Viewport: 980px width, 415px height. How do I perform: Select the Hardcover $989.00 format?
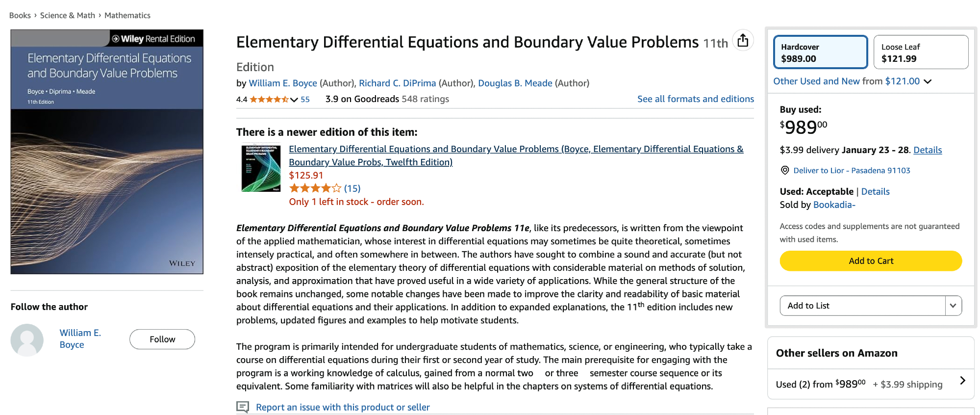pos(820,52)
